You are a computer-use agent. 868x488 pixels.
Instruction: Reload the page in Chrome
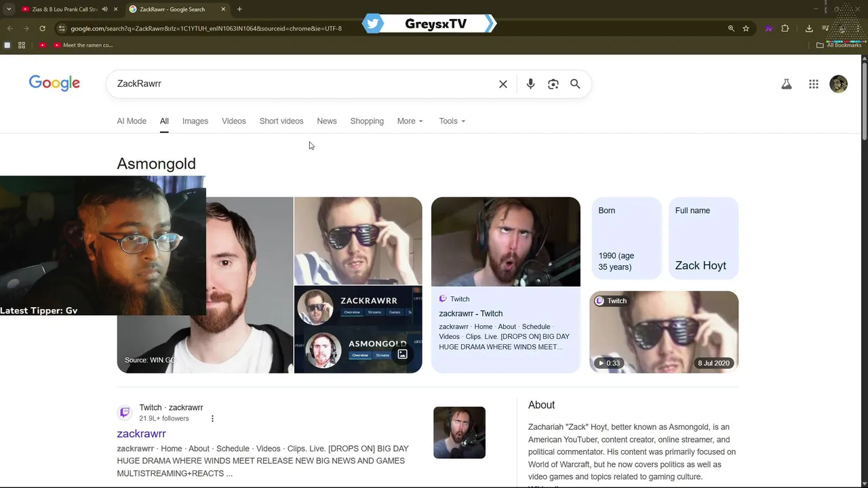42,28
